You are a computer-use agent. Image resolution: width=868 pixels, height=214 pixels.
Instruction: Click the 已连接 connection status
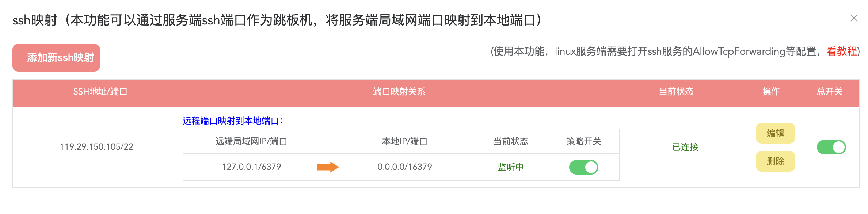[x=685, y=147]
